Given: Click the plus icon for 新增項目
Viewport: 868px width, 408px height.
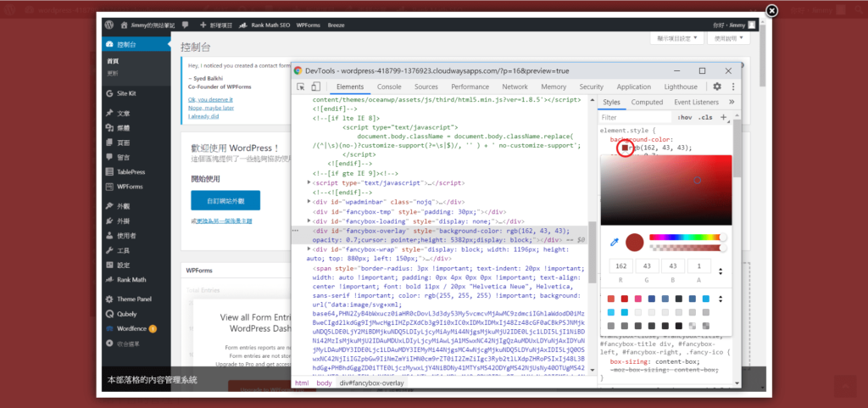Looking at the screenshot, I should pos(203,25).
